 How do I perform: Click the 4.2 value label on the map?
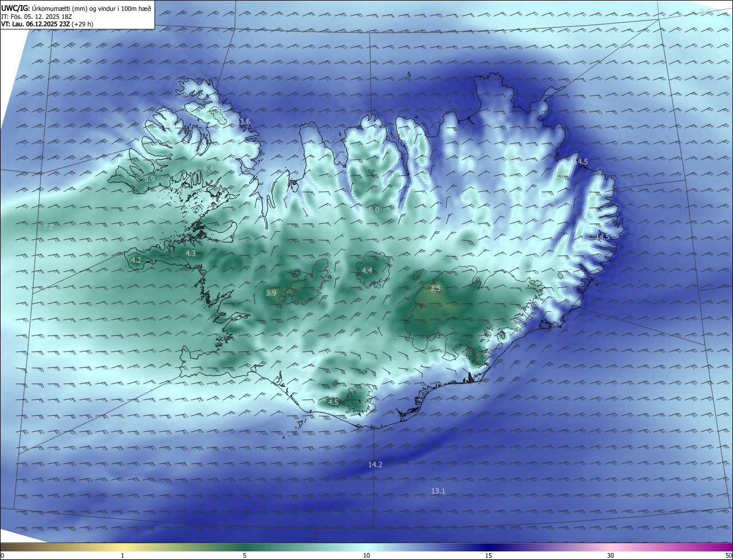[x=136, y=261]
